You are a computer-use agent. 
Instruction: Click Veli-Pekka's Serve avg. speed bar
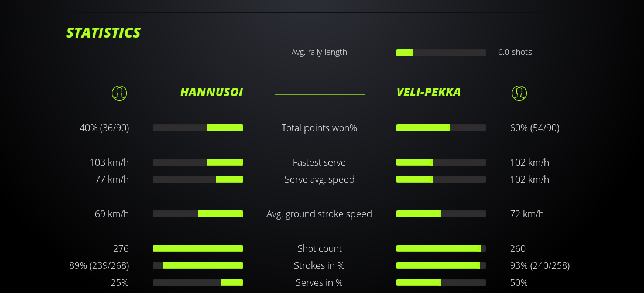[x=441, y=179]
